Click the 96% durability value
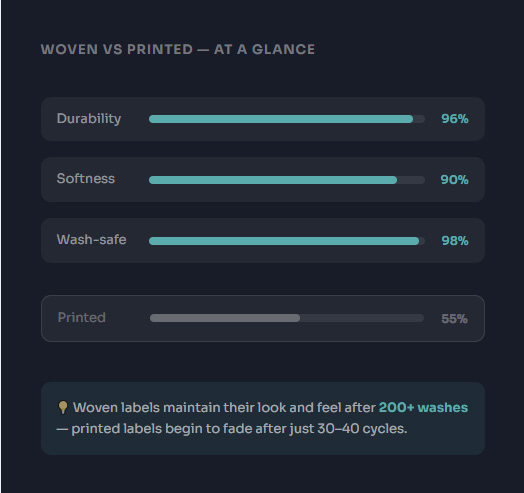524x493 pixels. (454, 119)
